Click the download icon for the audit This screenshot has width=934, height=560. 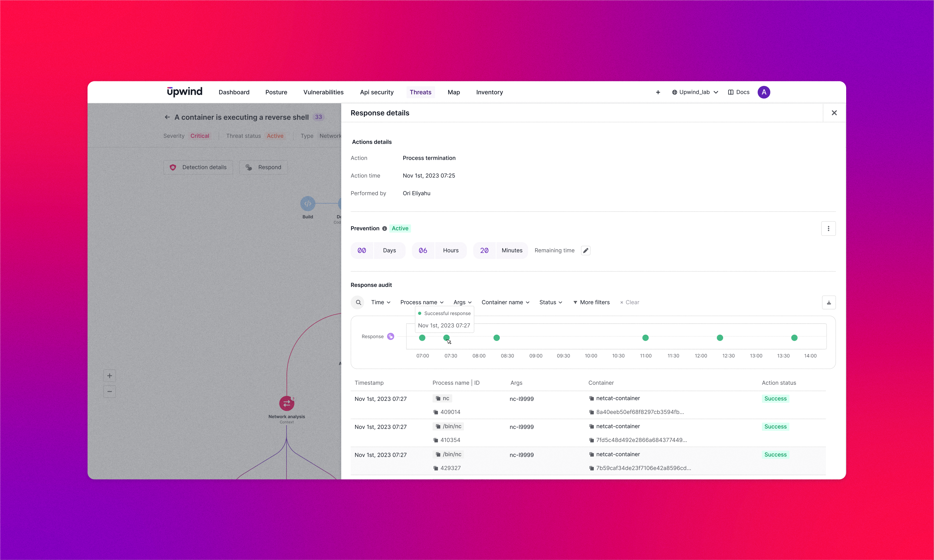click(x=829, y=302)
